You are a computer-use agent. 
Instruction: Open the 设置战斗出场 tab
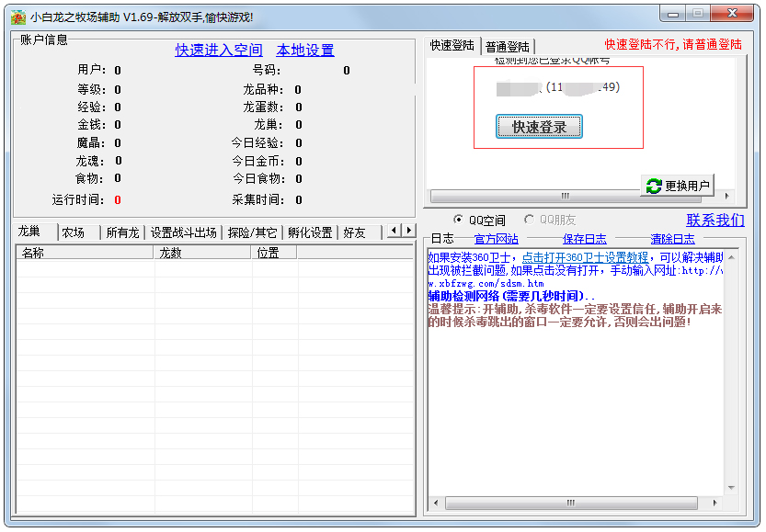(183, 232)
